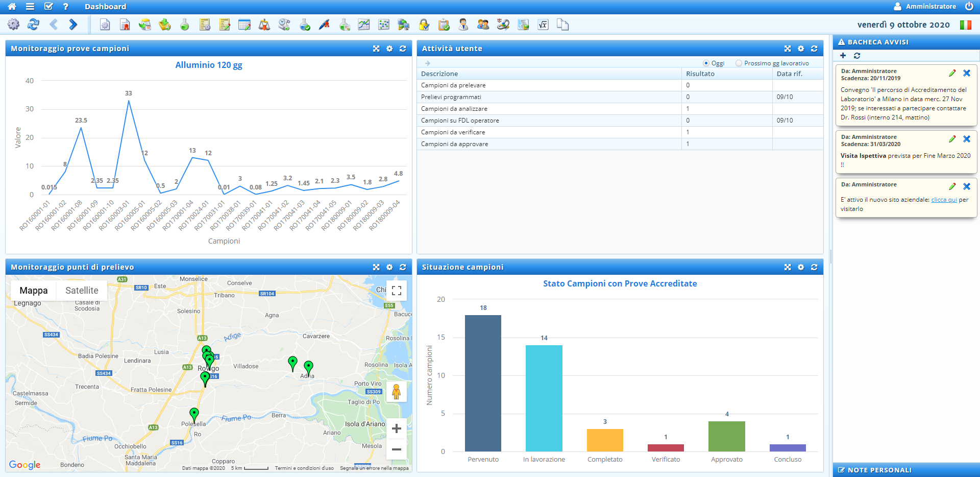Open the hamburger main menu

(30, 7)
